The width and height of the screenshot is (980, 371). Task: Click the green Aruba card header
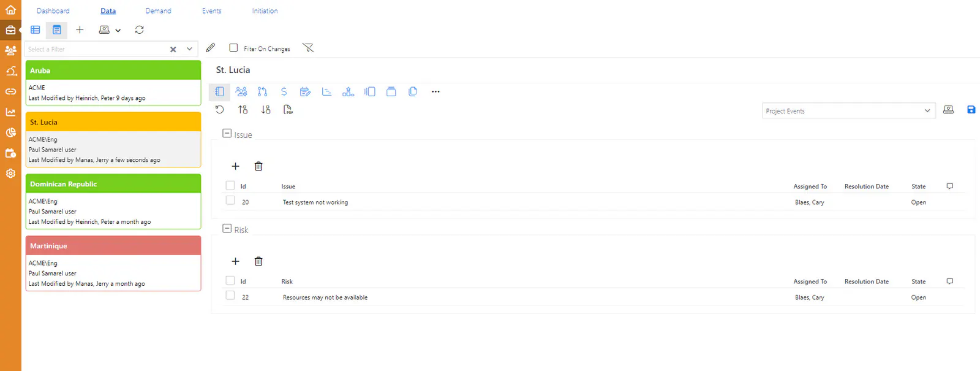click(x=113, y=71)
